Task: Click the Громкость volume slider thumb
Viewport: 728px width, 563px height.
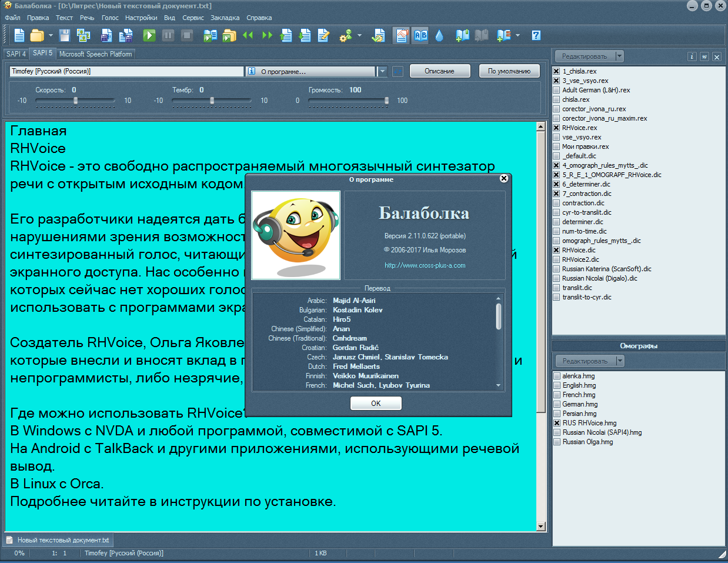Action: pos(386,101)
